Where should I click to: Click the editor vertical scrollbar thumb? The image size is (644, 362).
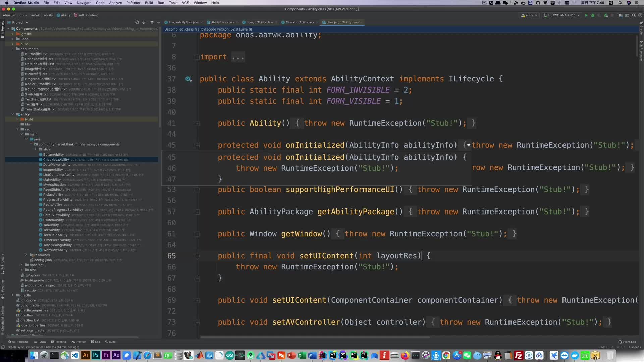637,46
